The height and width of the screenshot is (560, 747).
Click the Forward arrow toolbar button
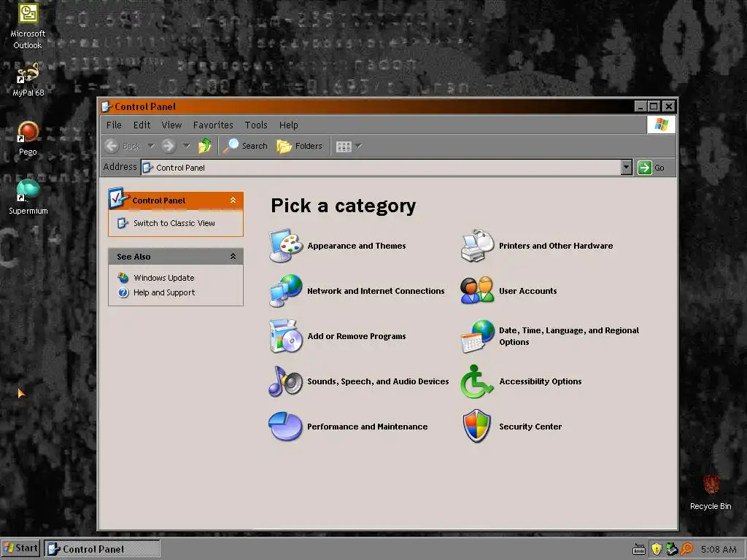(169, 146)
